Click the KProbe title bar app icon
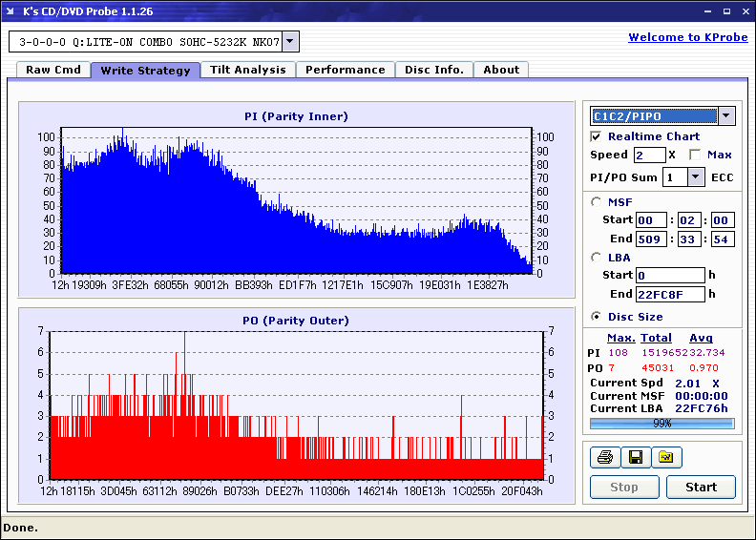 pyautogui.click(x=10, y=11)
